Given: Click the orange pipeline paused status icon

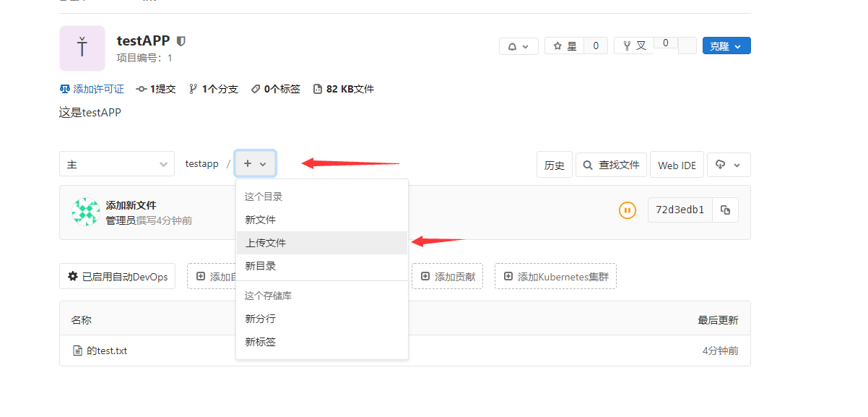Looking at the screenshot, I should (628, 210).
